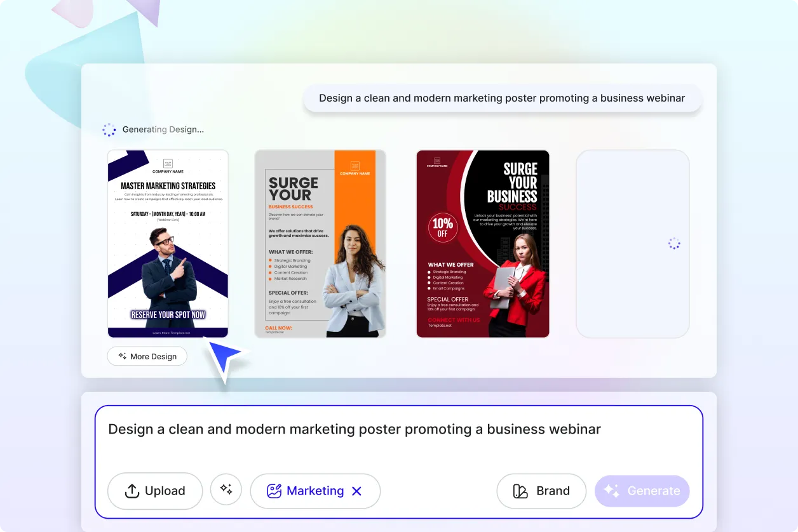This screenshot has height=532, width=798.
Task: Click the image icon inside the Marketing tag
Action: click(274, 490)
